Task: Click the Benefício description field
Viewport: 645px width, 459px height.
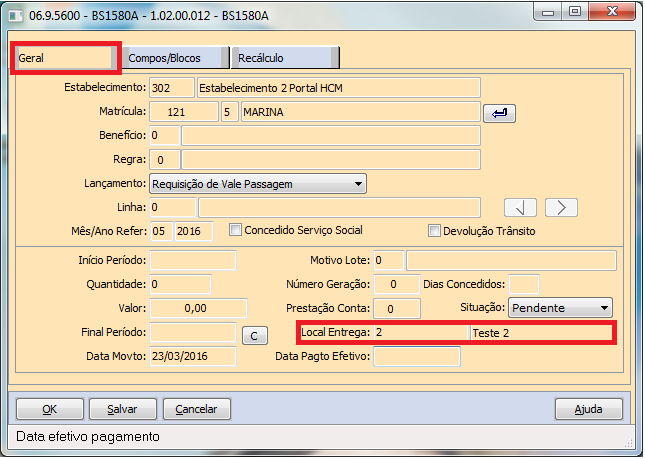Action: coord(331,135)
